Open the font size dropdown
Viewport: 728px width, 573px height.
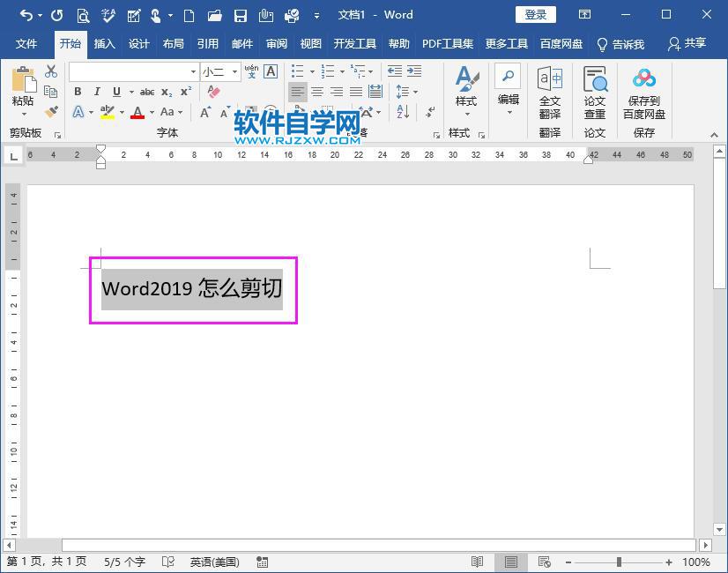coord(234,72)
